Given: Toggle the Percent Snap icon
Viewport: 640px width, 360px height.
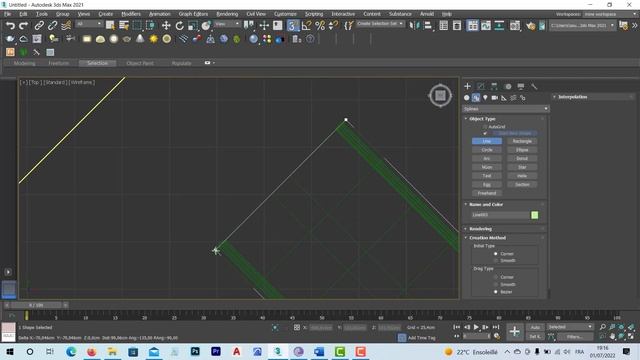Looking at the screenshot, I should pyautogui.click(x=320, y=26).
